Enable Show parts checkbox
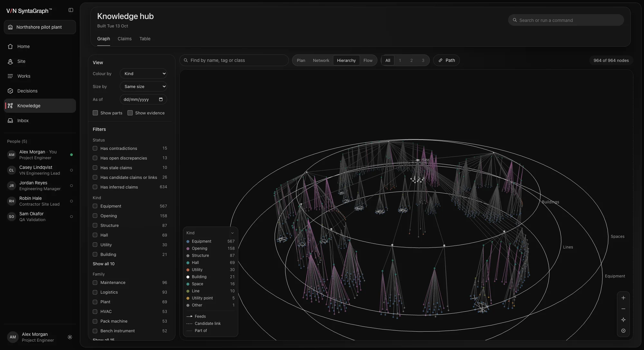 point(95,113)
